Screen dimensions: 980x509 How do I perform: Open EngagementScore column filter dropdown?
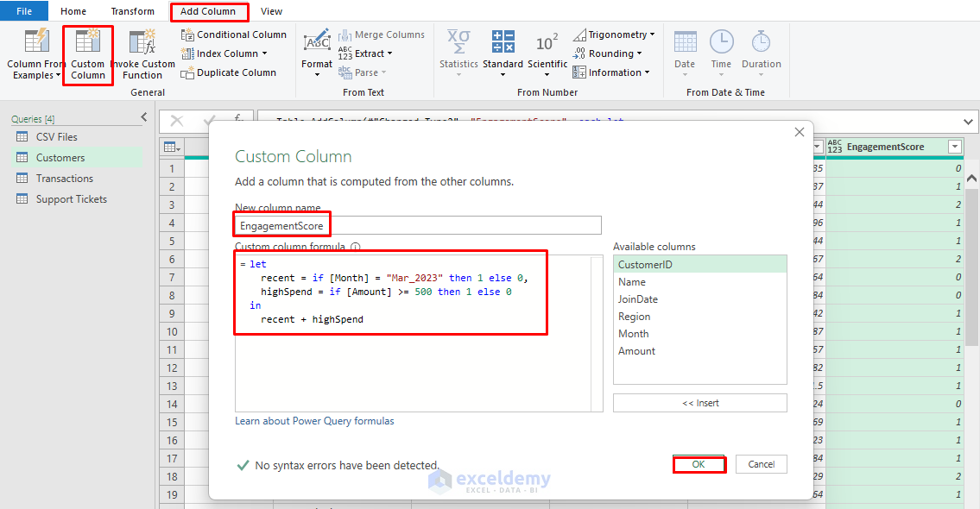tap(954, 147)
